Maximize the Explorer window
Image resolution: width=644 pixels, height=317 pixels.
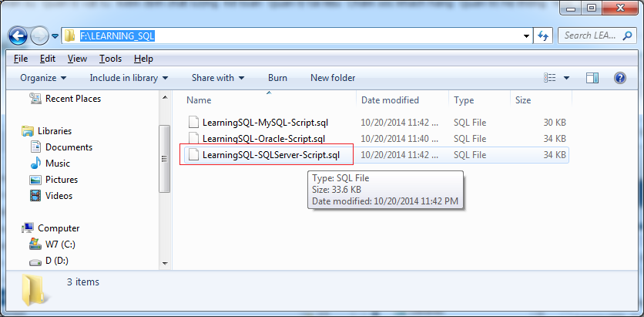click(592, 8)
